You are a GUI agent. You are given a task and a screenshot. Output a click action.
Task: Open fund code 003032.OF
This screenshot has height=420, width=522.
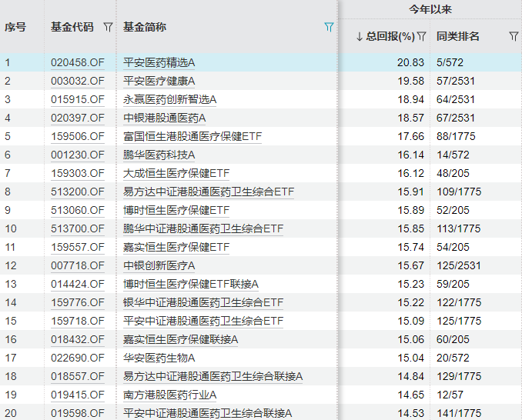pyautogui.click(x=78, y=81)
